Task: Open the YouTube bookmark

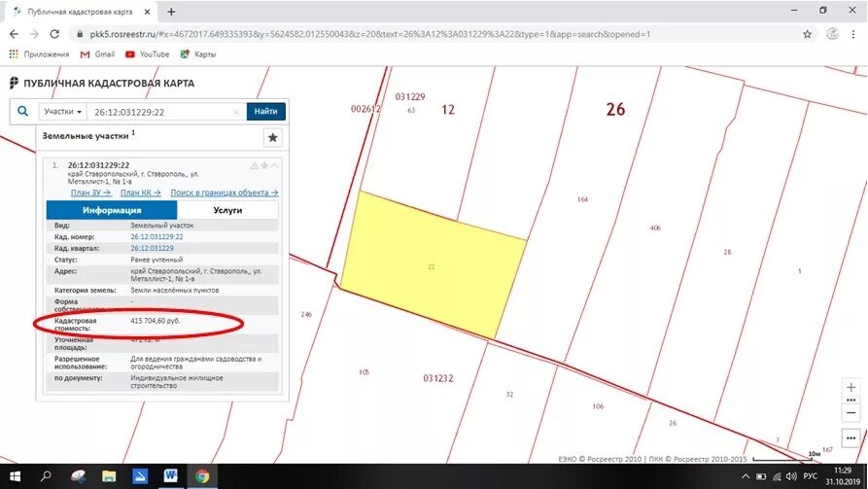Action: (147, 54)
